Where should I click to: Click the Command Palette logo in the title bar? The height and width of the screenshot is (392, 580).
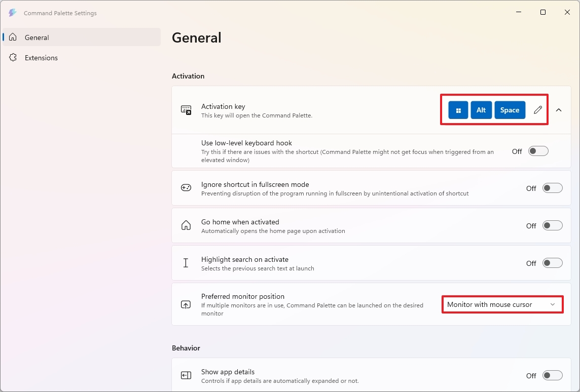coord(12,13)
